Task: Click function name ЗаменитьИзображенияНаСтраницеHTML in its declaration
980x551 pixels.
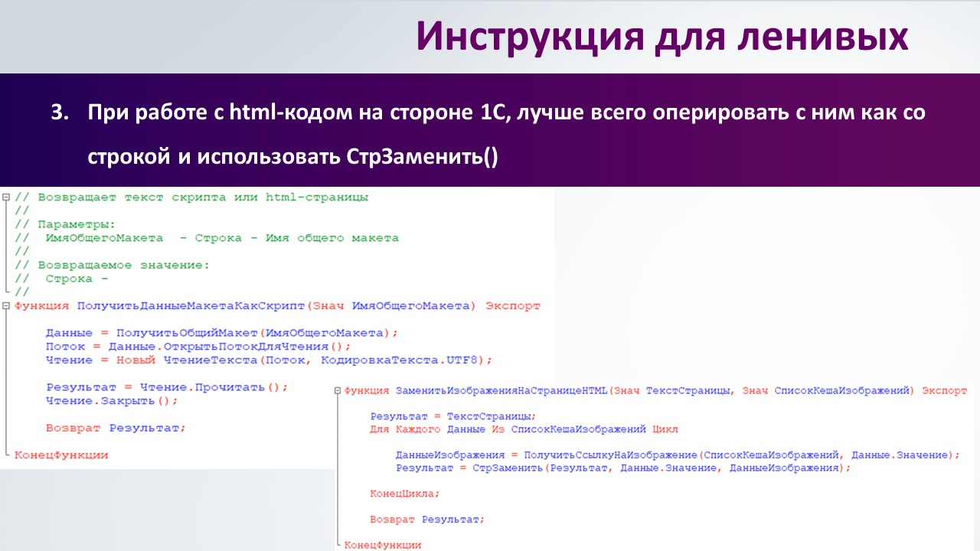Action: tap(501, 391)
